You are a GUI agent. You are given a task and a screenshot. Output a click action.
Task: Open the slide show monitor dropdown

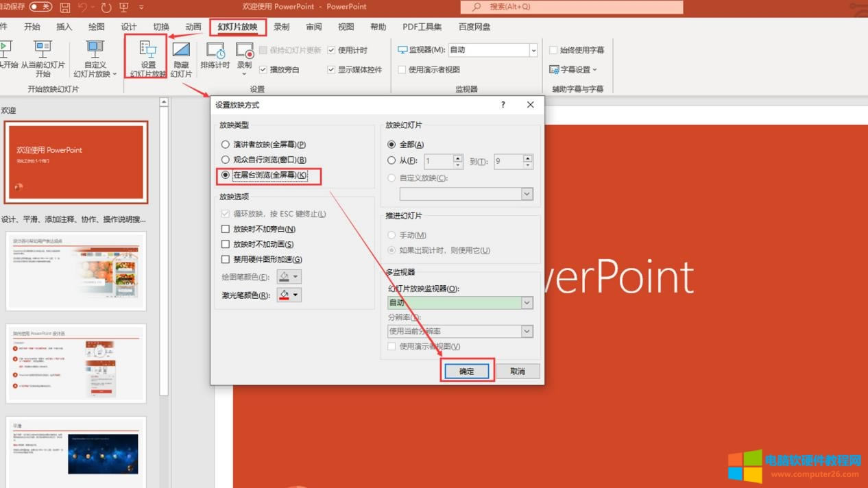(527, 302)
